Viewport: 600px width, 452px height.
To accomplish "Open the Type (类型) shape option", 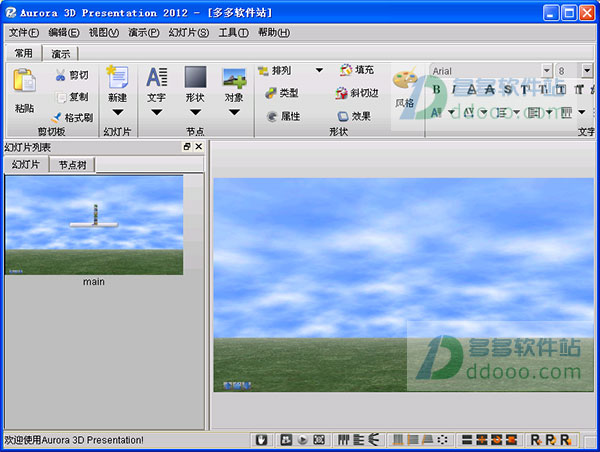I will click(x=282, y=93).
